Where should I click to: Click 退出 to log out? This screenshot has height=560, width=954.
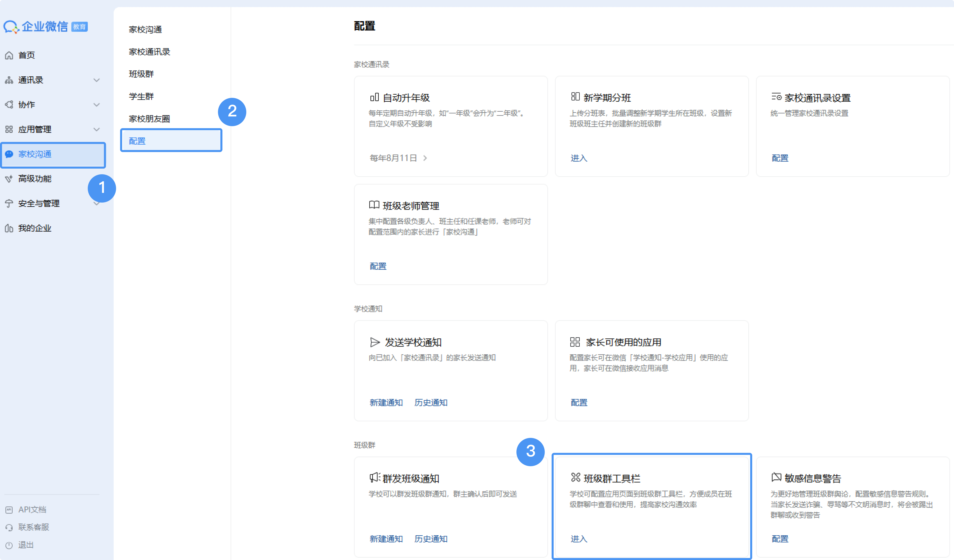[26, 545]
